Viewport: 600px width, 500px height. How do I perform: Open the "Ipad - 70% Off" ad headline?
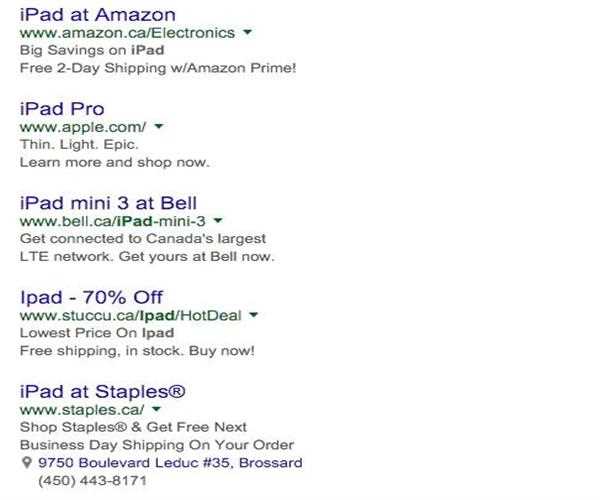tap(91, 297)
